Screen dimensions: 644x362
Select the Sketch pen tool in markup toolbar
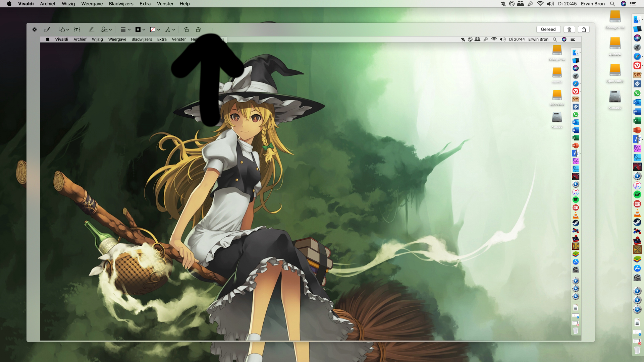point(47,29)
